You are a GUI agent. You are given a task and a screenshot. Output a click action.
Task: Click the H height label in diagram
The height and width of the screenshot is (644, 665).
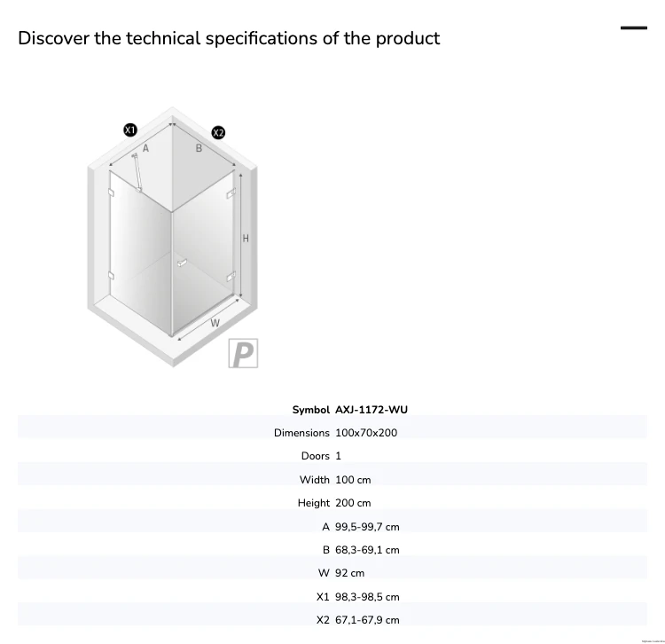[x=246, y=239]
